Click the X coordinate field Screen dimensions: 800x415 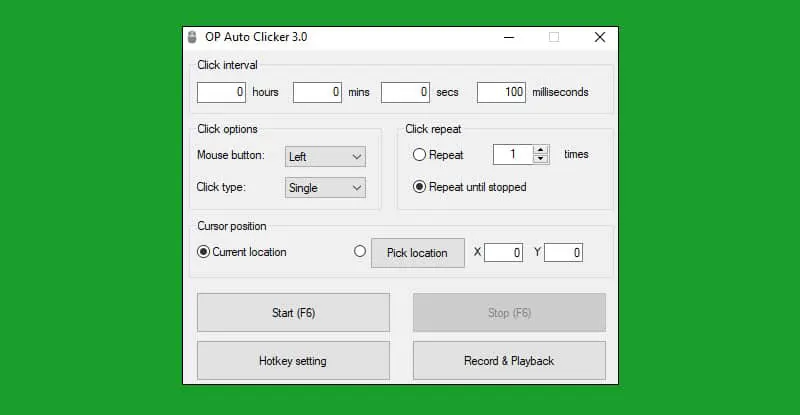tap(504, 253)
